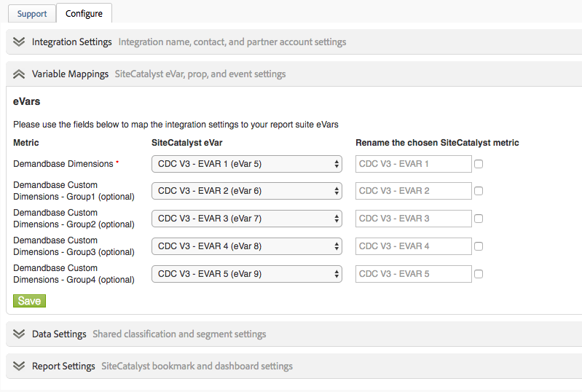
Task: Save the eVar variable mappings
Action: point(29,301)
